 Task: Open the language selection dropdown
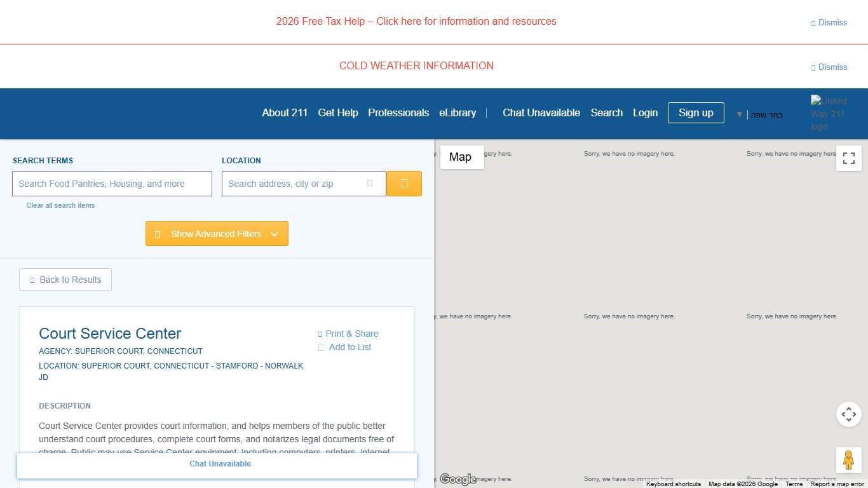pos(760,115)
